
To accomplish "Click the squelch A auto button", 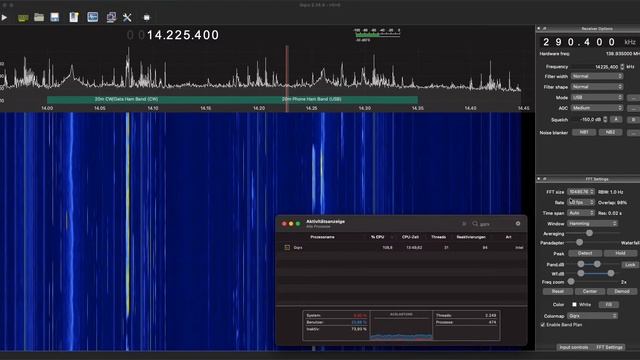I will [616, 120].
